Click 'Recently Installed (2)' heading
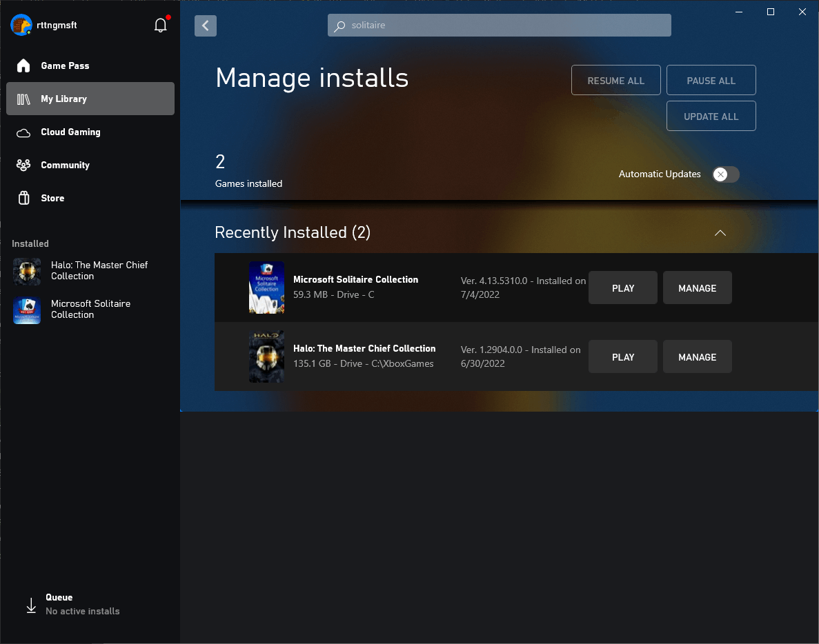Screen dimensions: 819x644 293,232
